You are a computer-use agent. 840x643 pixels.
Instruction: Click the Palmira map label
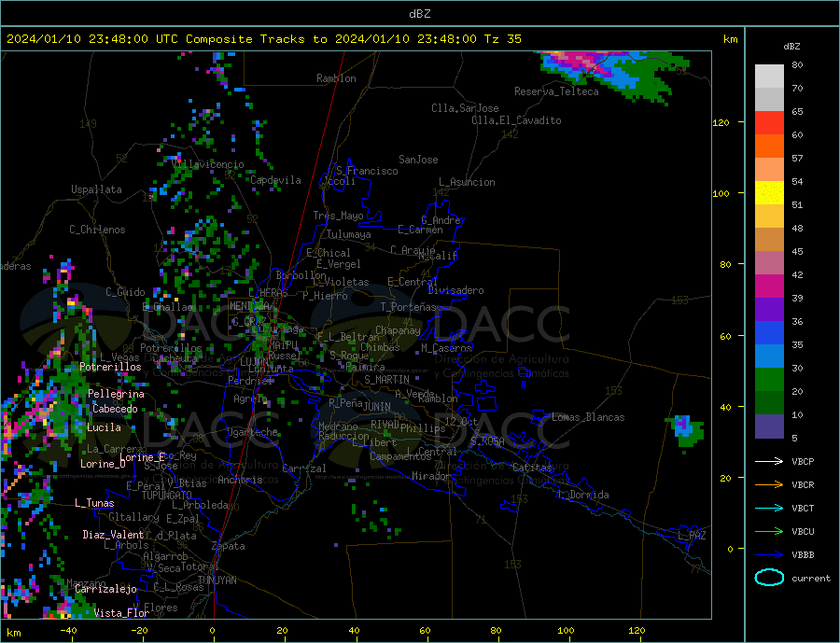tap(365, 367)
